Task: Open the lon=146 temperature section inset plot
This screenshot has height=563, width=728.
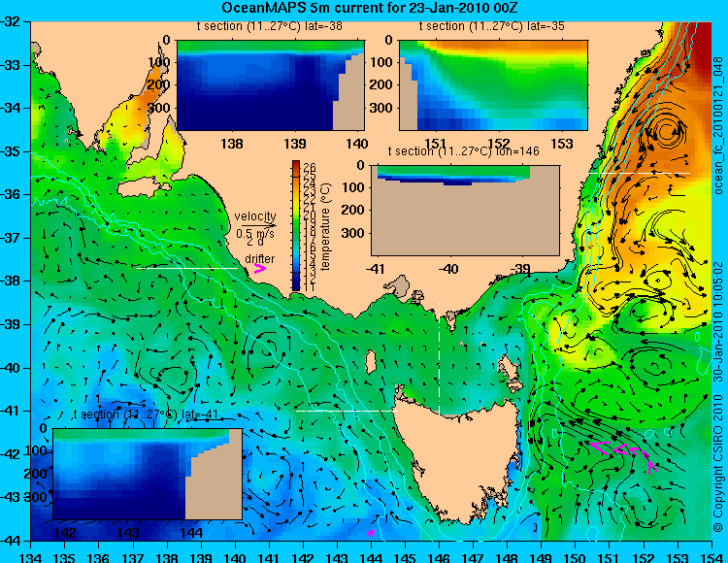Action: coord(465,211)
